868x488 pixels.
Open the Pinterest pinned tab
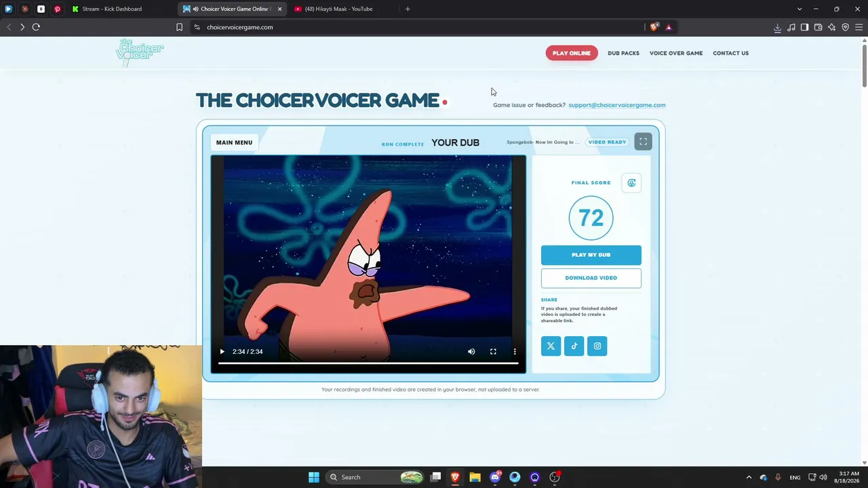57,9
